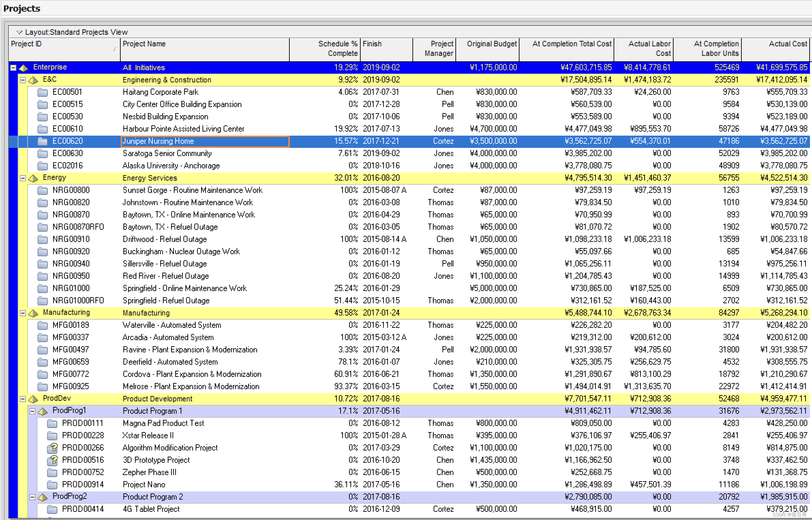The image size is (812, 520).
Task: Click the MFG00659 project folder icon
Action: pyautogui.click(x=42, y=362)
